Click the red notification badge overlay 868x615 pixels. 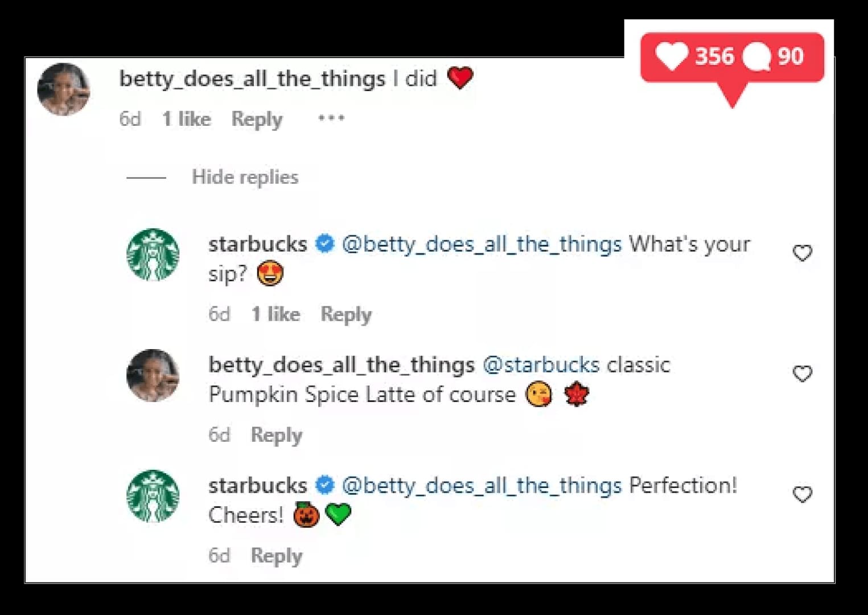730,56
